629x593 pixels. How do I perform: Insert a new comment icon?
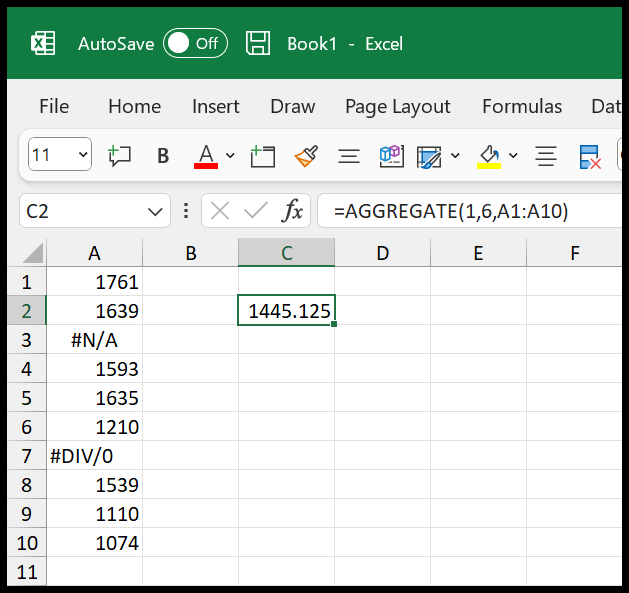pyautogui.click(x=119, y=155)
